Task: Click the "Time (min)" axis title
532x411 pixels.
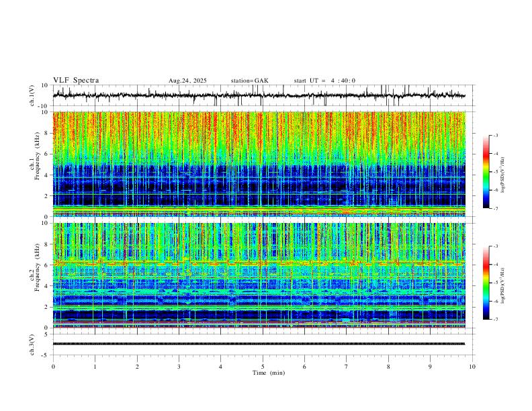Action: [269, 373]
